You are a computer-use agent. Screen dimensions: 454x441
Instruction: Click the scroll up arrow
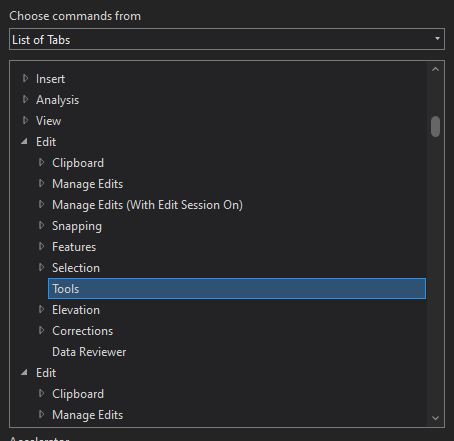click(x=435, y=69)
